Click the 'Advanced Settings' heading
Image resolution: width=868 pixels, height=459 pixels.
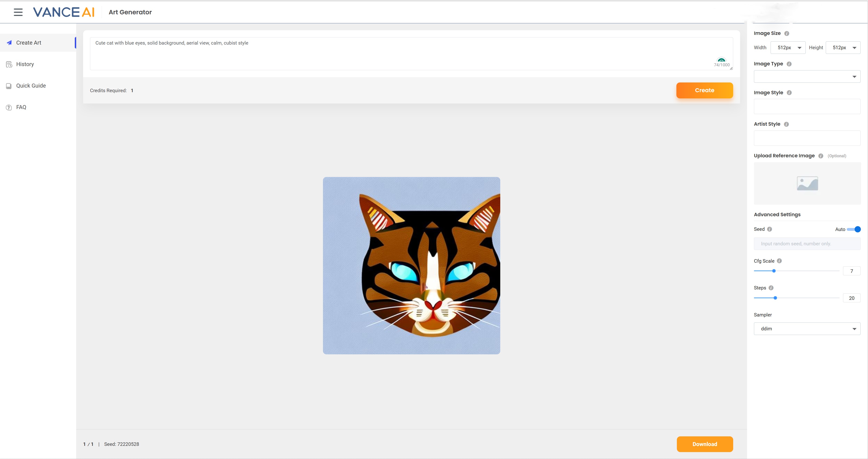point(777,215)
